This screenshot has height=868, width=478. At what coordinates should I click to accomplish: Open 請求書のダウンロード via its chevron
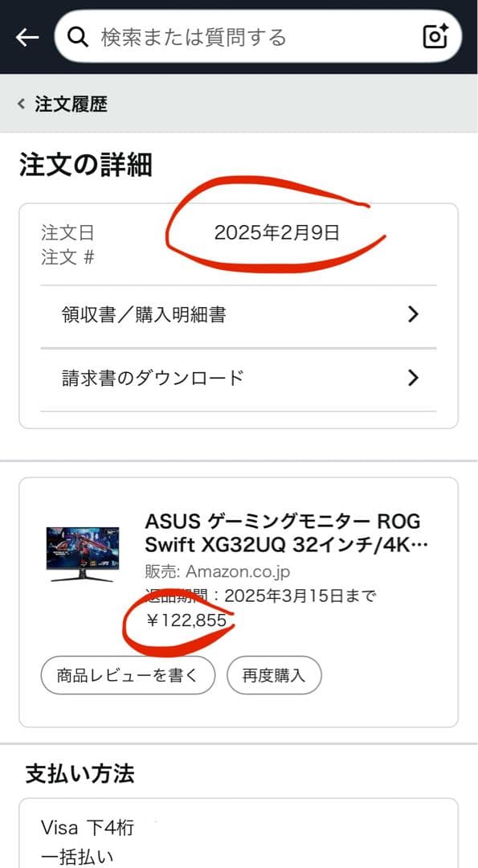[413, 377]
